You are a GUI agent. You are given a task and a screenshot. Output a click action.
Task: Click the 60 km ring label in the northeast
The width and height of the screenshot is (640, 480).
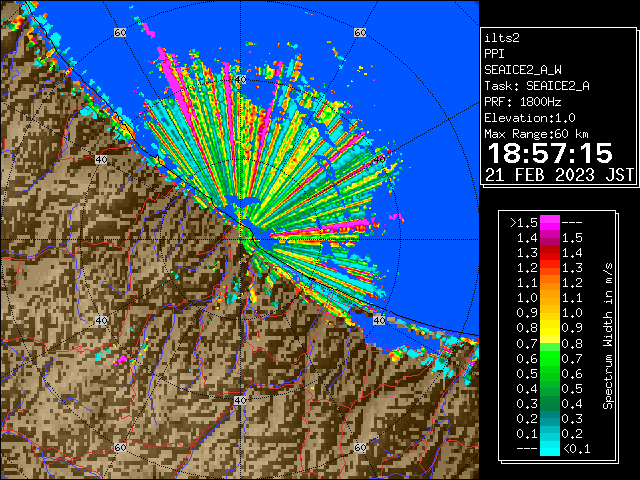pos(360,32)
